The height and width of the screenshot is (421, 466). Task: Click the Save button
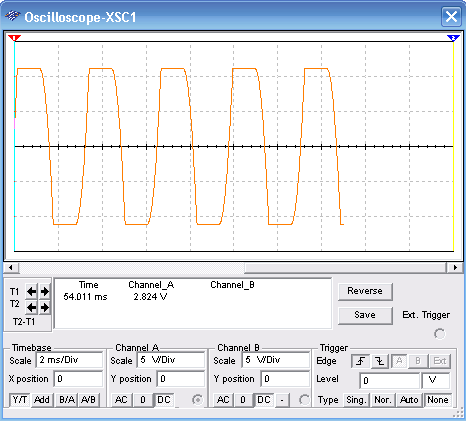click(x=365, y=315)
